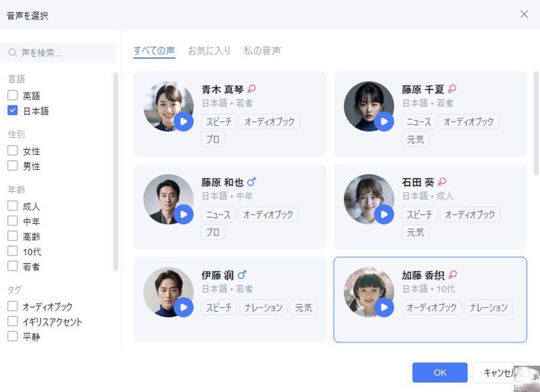
Task: Close the 音声を選択 dialog
Action: [x=524, y=14]
